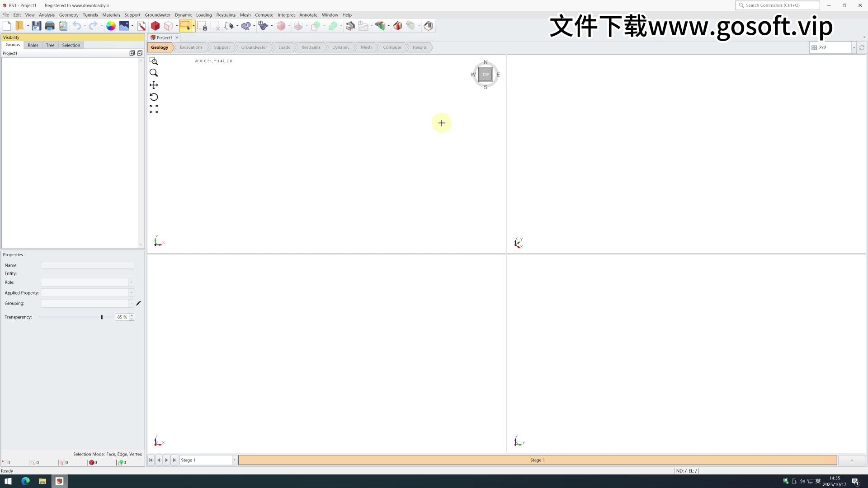Select the Zoom Extents viewport icon
The width and height of the screenshot is (868, 488).
tap(154, 108)
